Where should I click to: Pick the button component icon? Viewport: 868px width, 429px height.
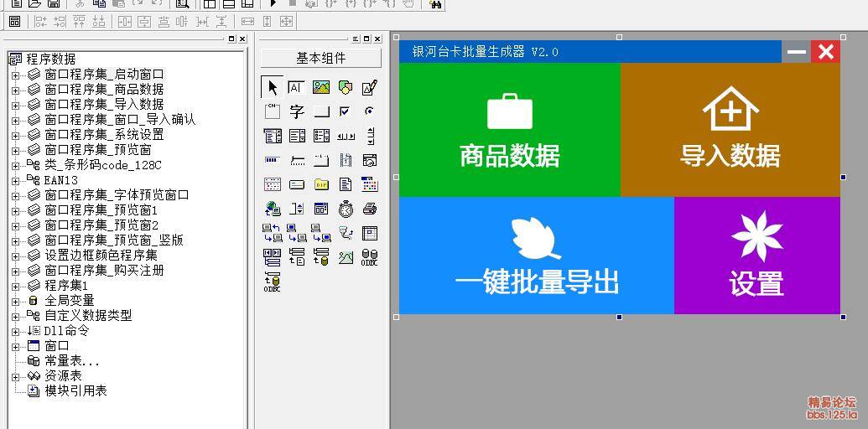(x=321, y=111)
